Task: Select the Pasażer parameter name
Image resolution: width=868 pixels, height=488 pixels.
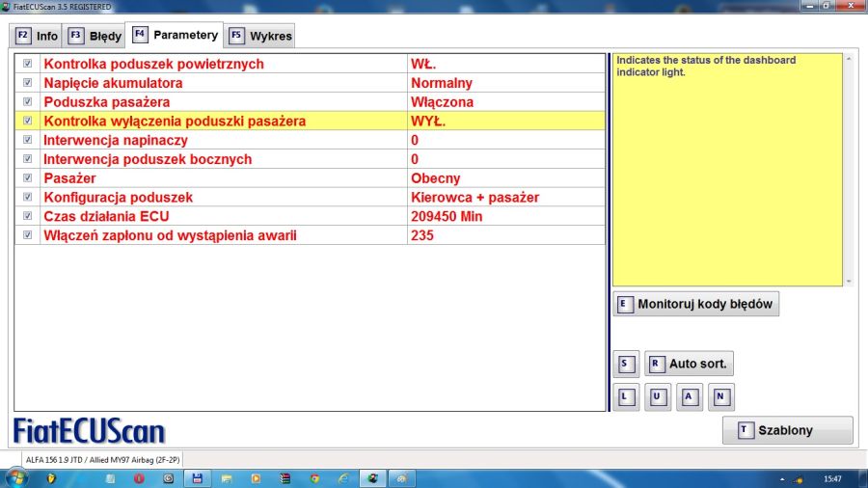Action: point(69,178)
